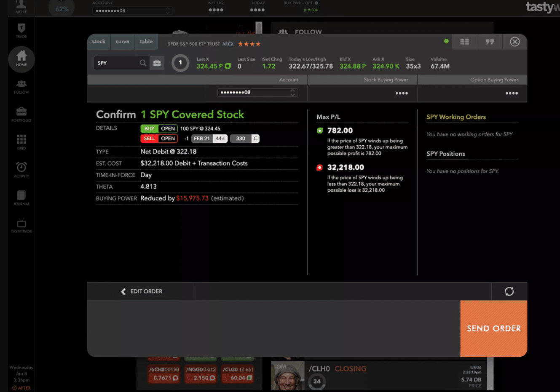Image resolution: width=560 pixels, height=392 pixels.
Task: Click the Theta value 4.813
Action: (x=148, y=187)
